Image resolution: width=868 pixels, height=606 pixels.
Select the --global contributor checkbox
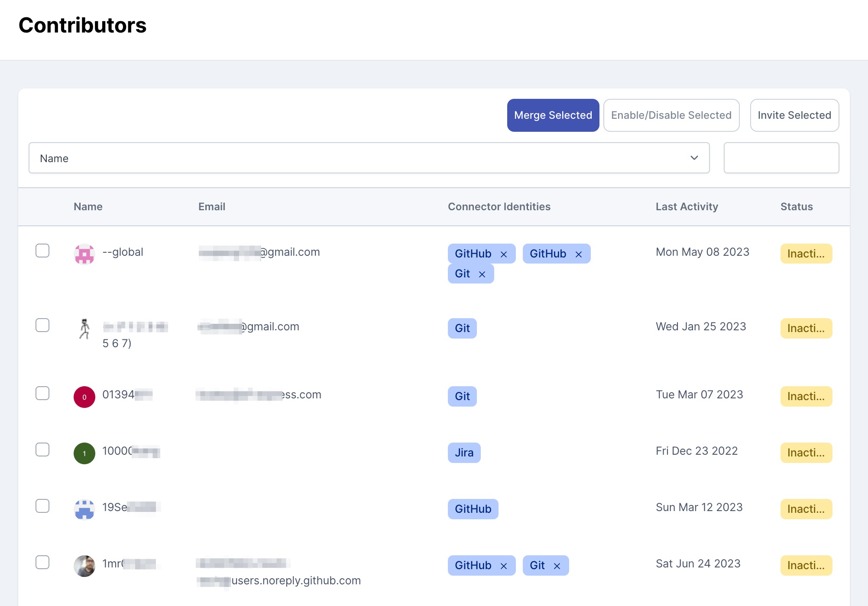[42, 251]
